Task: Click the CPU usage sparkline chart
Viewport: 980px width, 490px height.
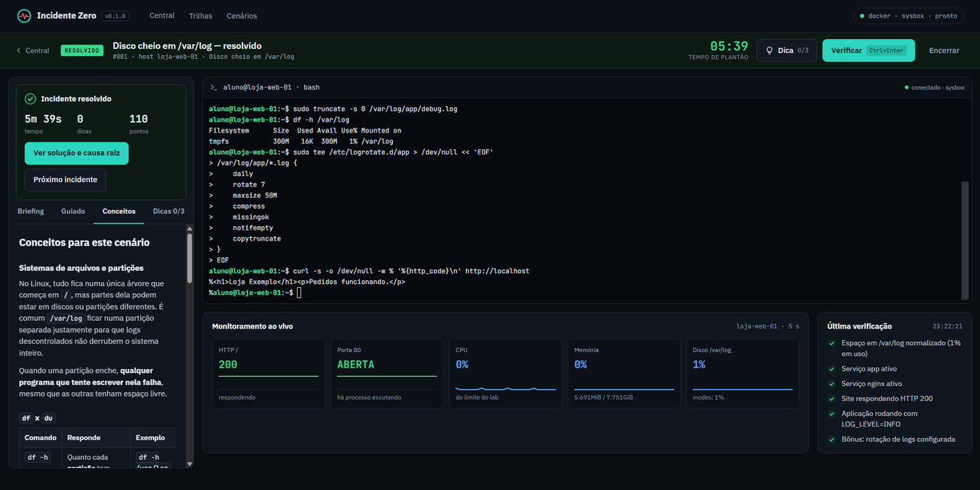Action: (505, 389)
